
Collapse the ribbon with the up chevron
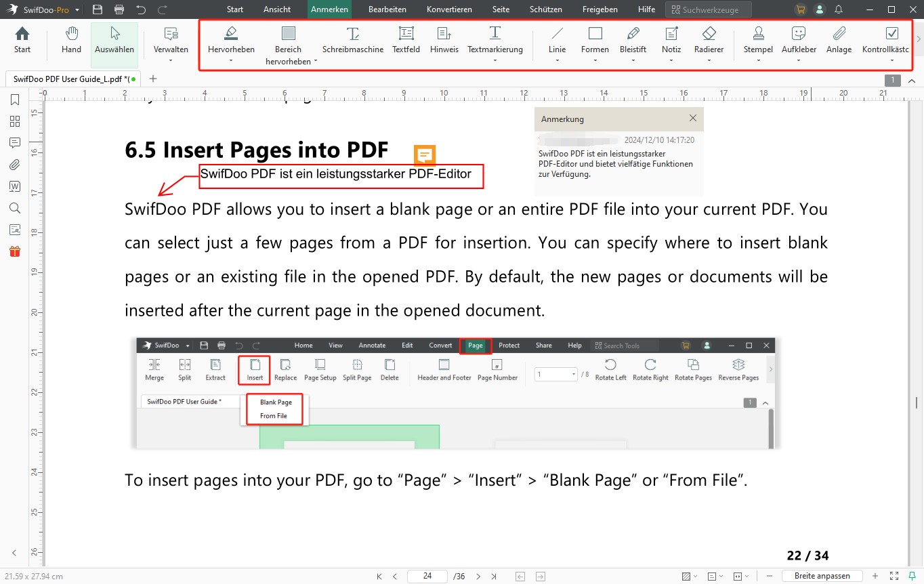tap(912, 80)
